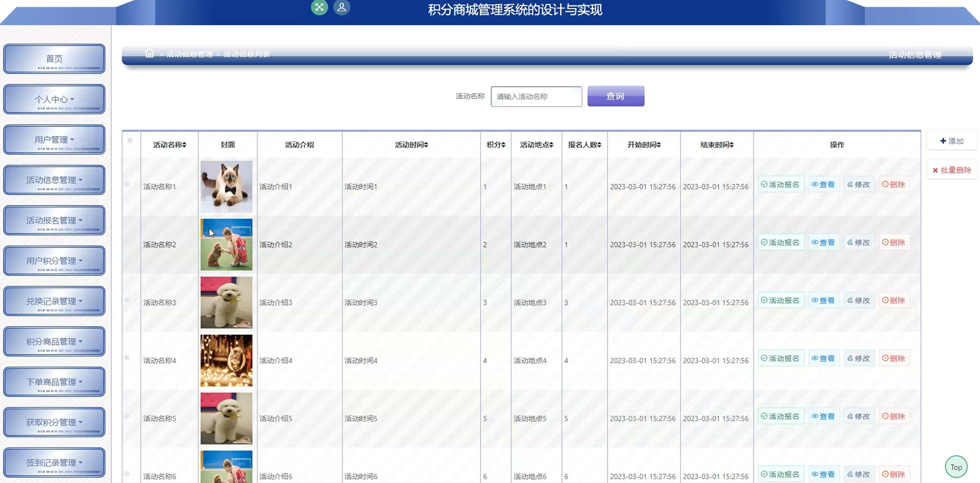
Task: View 活动名称3 with 查看 button
Action: click(x=824, y=300)
